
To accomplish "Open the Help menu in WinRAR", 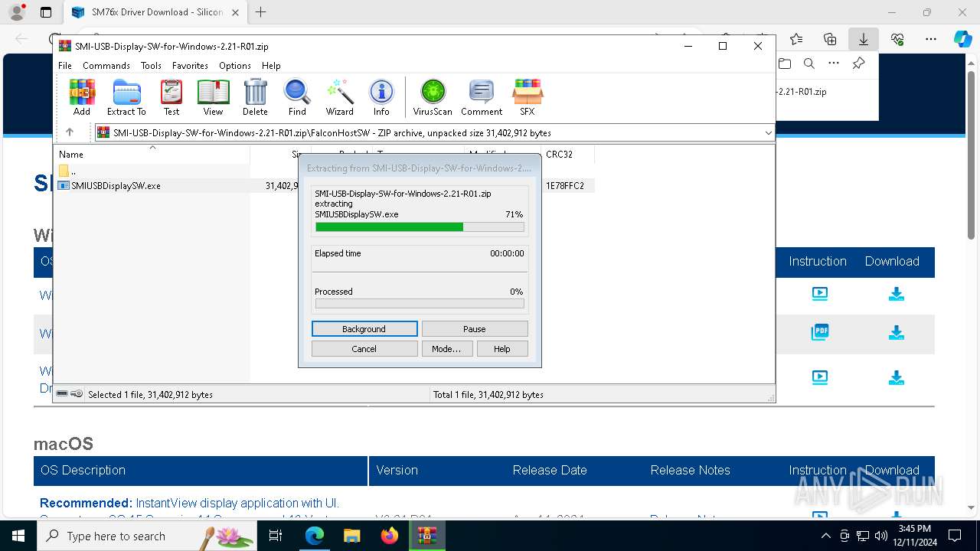I will [271, 66].
